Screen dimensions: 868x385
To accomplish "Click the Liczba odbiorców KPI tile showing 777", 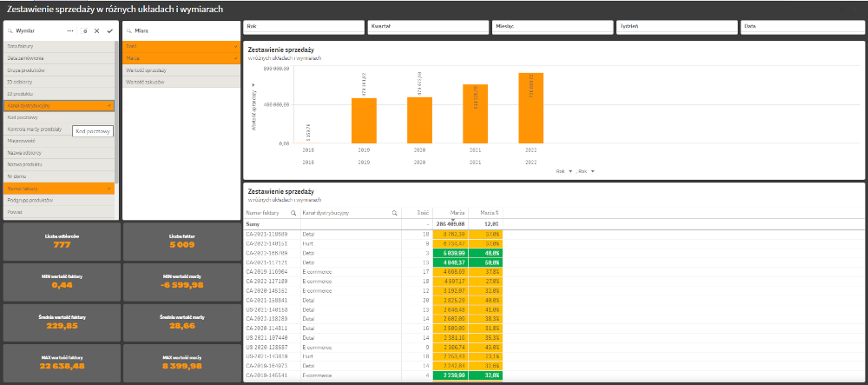I will click(x=62, y=242).
